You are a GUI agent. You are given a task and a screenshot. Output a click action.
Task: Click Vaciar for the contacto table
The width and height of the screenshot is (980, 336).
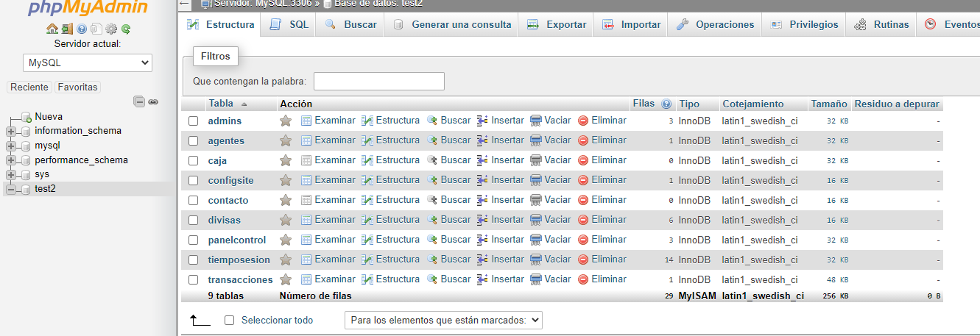(551, 199)
